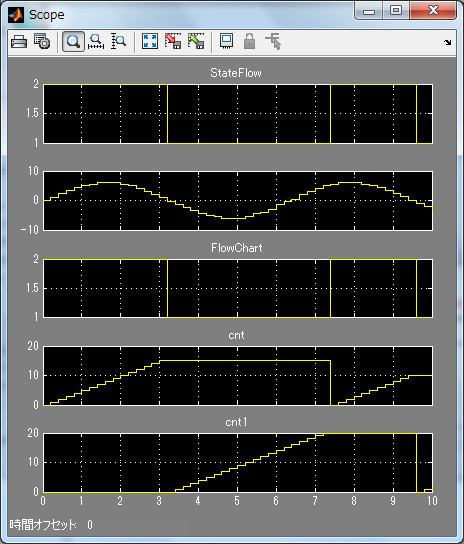464x544 pixels.
Task: Click Restore saved axes settings icon
Action: (x=196, y=42)
